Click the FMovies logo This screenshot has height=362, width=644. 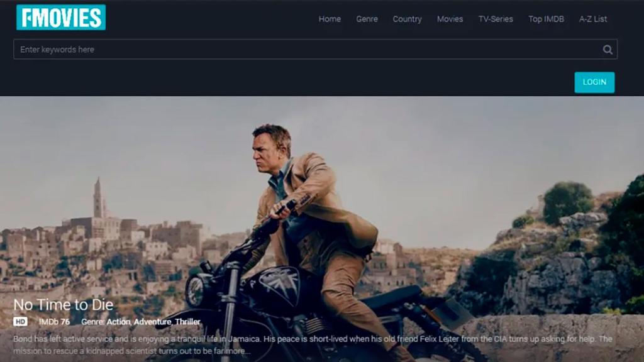pos(60,18)
